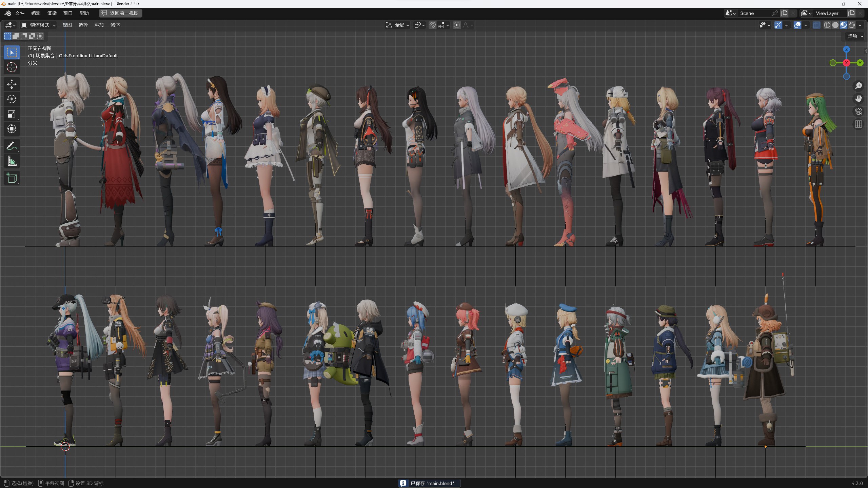Open shading options dropdown arrow
This screenshot has width=868, height=488.
coord(860,25)
